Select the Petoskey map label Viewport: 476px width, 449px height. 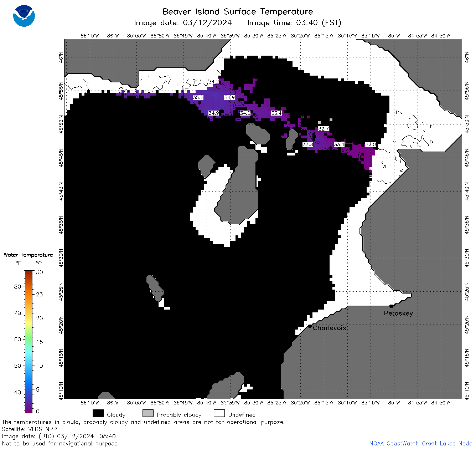(x=398, y=313)
